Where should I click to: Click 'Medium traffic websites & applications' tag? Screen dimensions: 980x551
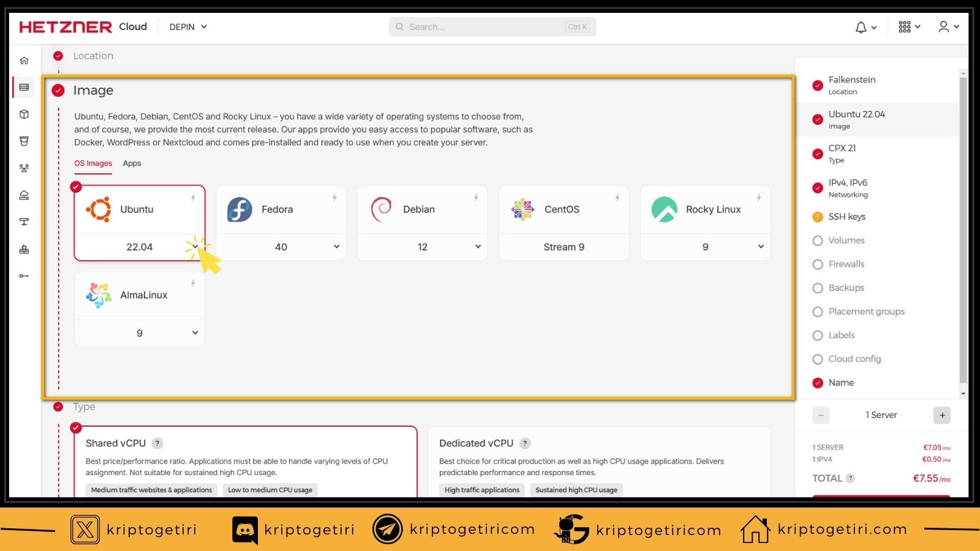click(151, 490)
